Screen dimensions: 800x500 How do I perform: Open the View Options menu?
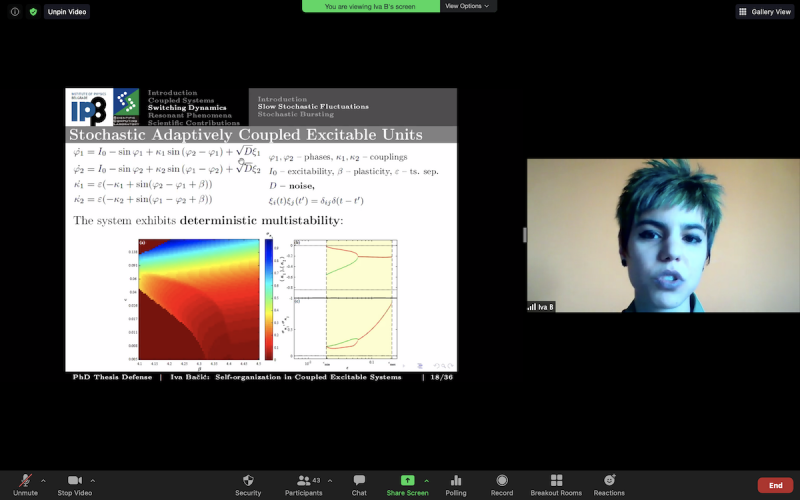468,6
